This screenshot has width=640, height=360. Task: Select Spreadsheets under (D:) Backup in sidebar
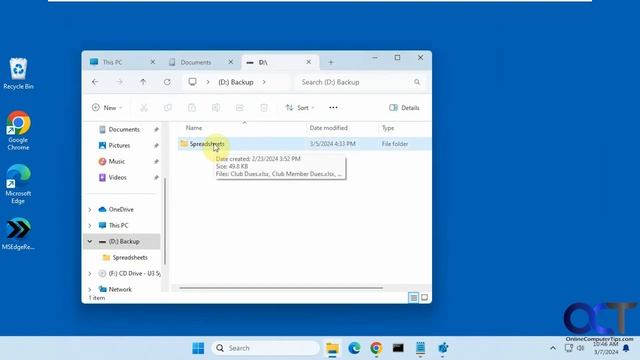point(130,257)
